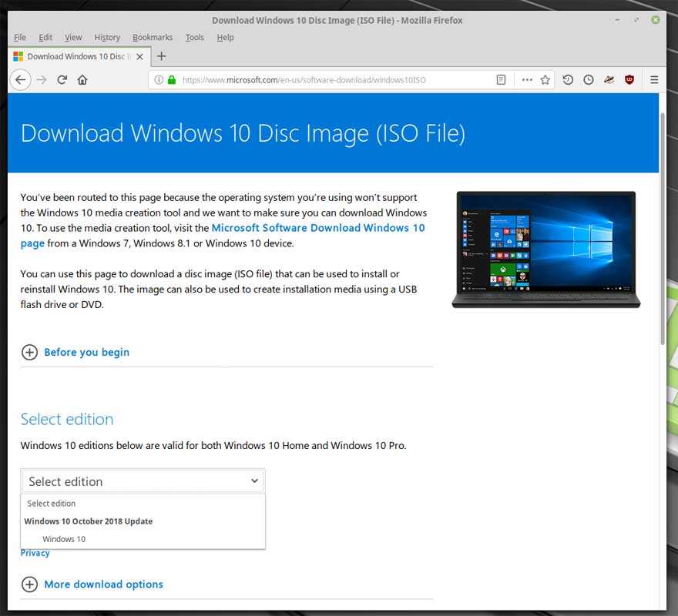Click the page title Download Windows 10 Disc Image
The height and width of the screenshot is (616, 678).
(243, 132)
